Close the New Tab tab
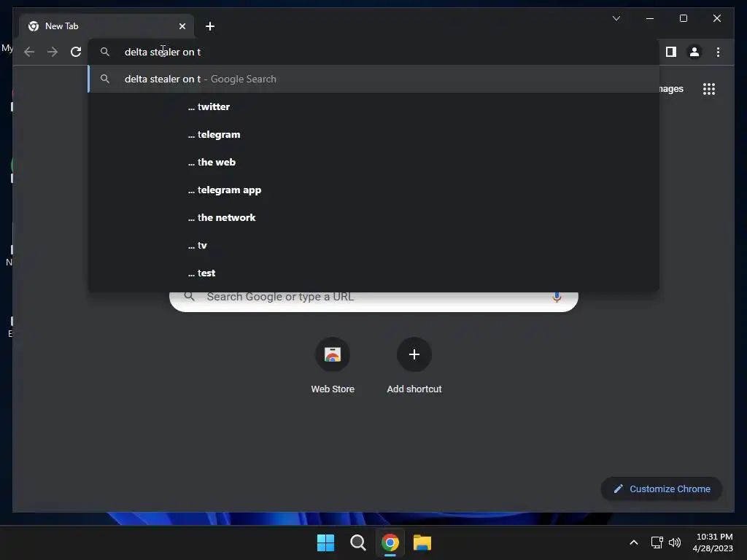This screenshot has height=560, width=747. [182, 26]
